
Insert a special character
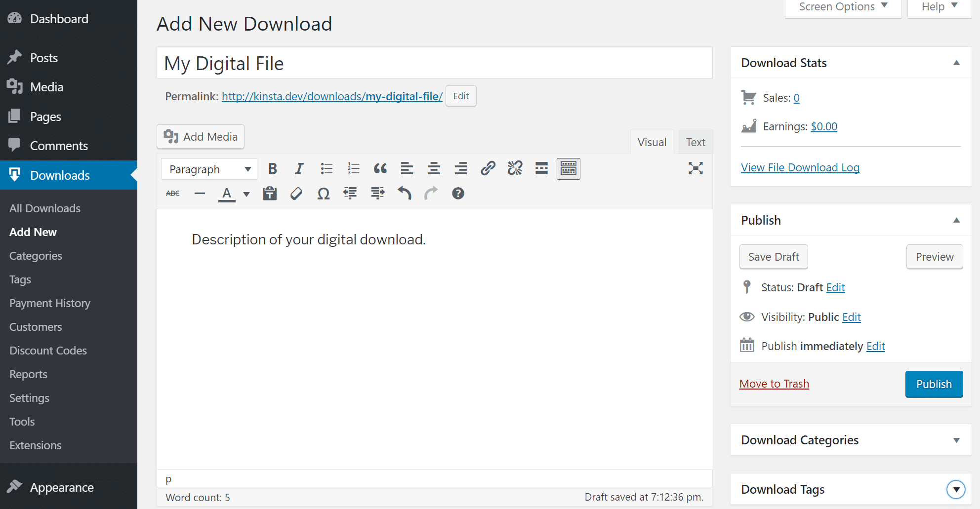click(323, 193)
